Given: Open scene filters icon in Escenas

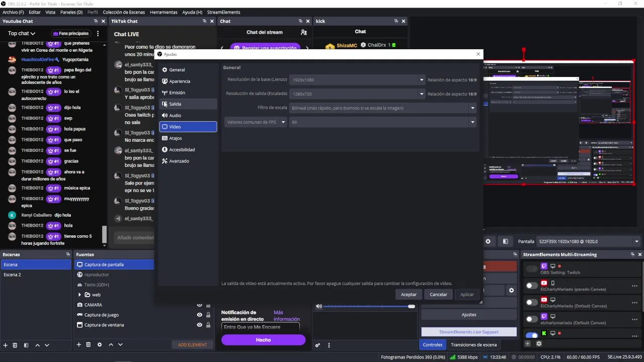Looking at the screenshot, I should [26, 345].
